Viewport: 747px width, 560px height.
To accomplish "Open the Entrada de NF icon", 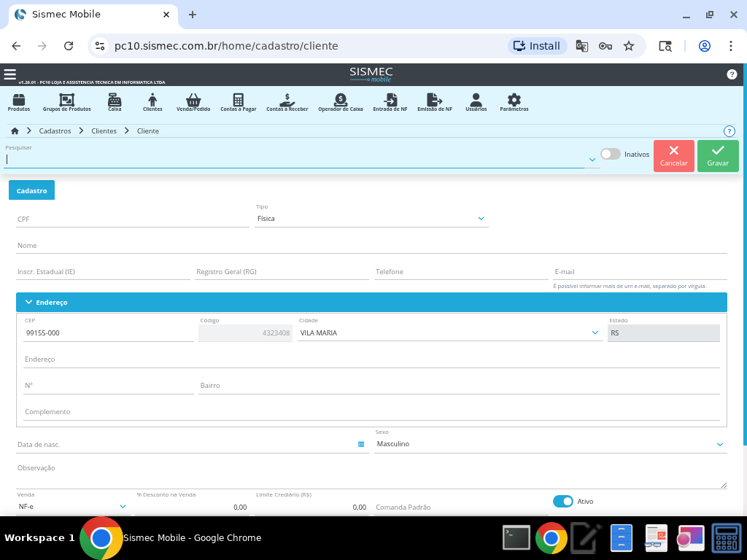I will pos(390,101).
